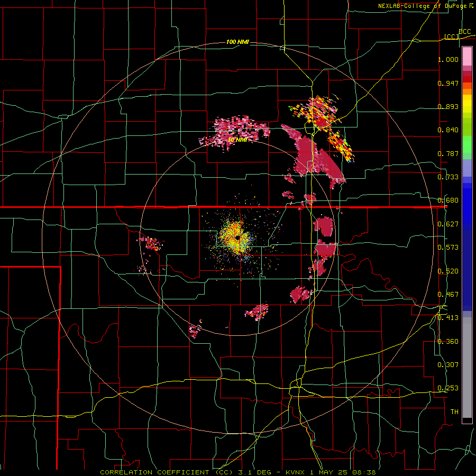This screenshot has height=476, width=476.
Task: Click the 0.893 scale value
Action: pyautogui.click(x=448, y=106)
